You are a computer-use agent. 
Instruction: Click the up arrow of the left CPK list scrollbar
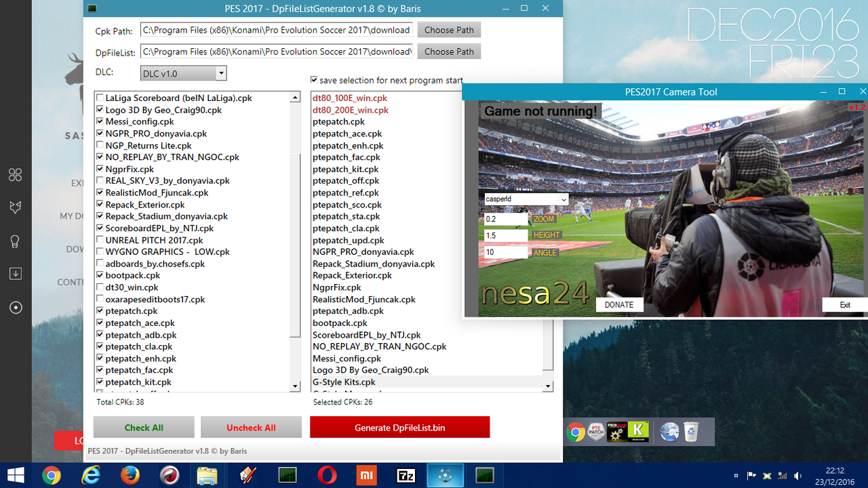(295, 98)
